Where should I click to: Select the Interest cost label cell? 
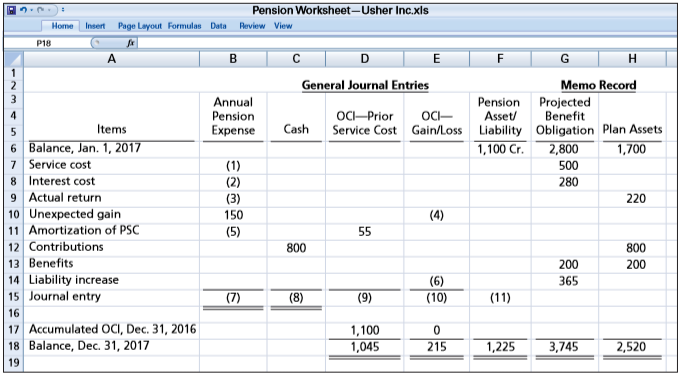[111, 182]
